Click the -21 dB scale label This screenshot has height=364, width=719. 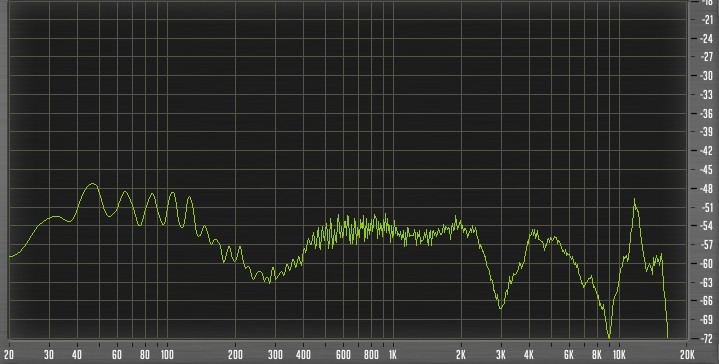coord(707,19)
